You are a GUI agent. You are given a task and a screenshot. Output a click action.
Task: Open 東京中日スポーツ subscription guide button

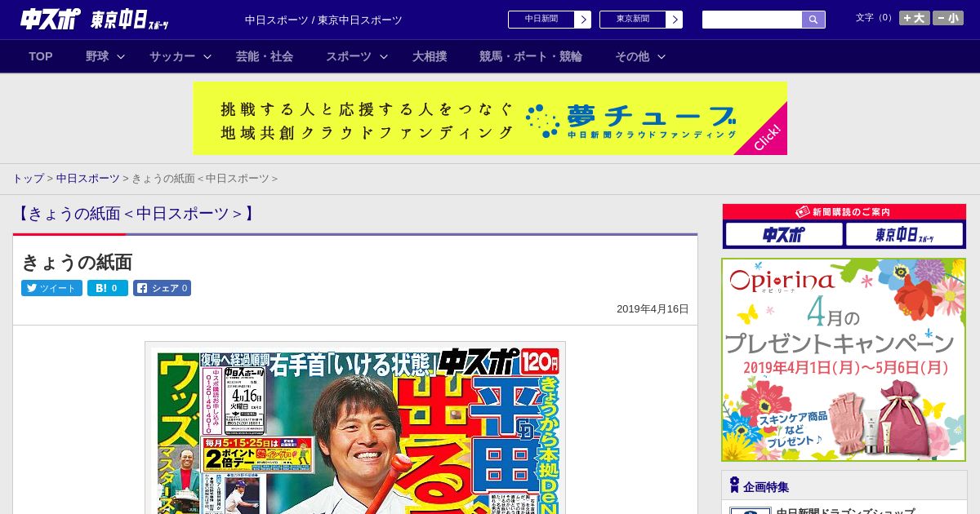[905, 235]
